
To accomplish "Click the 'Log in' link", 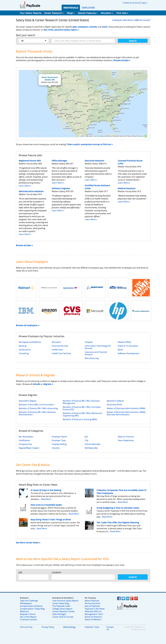I will tap(144, 3).
